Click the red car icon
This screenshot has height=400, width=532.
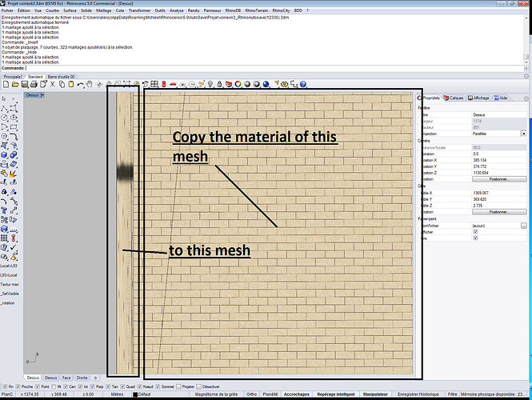click(x=173, y=84)
